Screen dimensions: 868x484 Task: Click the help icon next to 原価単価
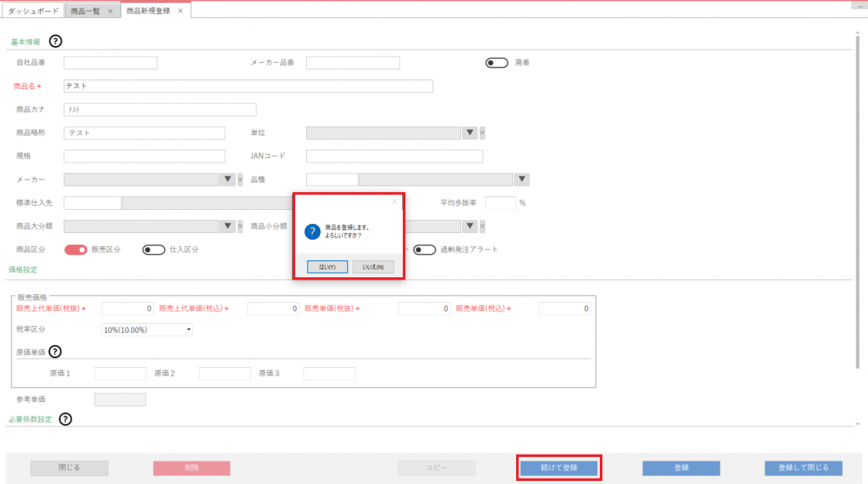55,352
